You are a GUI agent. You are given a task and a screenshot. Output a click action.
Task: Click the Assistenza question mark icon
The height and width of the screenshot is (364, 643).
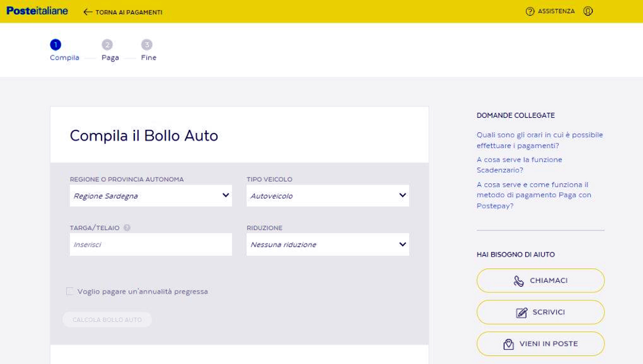click(530, 11)
